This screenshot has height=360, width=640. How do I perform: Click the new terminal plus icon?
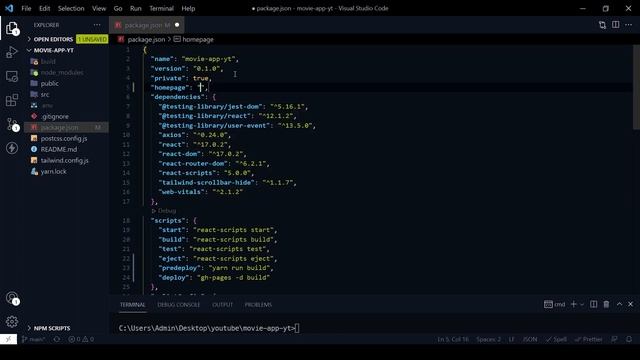tap(573, 304)
